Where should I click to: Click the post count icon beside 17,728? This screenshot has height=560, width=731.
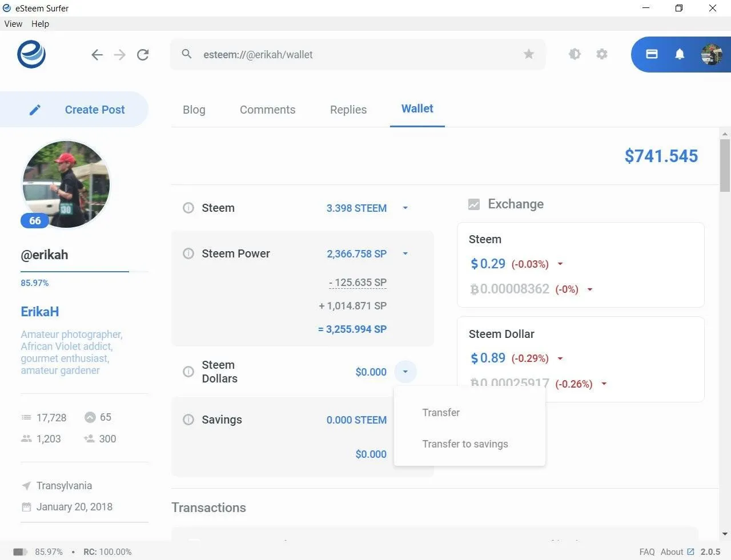26,417
